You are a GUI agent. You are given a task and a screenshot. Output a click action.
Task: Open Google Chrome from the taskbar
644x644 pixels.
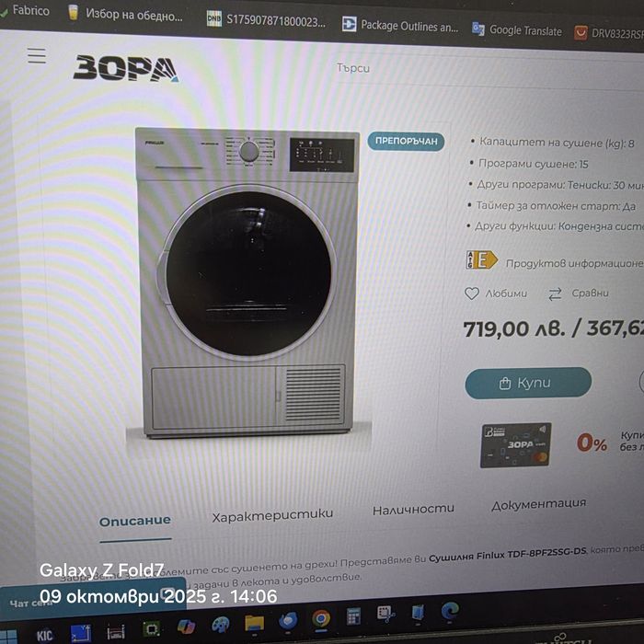tap(321, 618)
